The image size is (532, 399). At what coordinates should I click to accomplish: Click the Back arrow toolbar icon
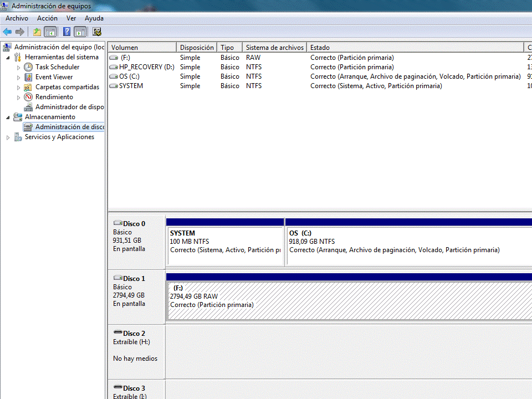(x=7, y=32)
